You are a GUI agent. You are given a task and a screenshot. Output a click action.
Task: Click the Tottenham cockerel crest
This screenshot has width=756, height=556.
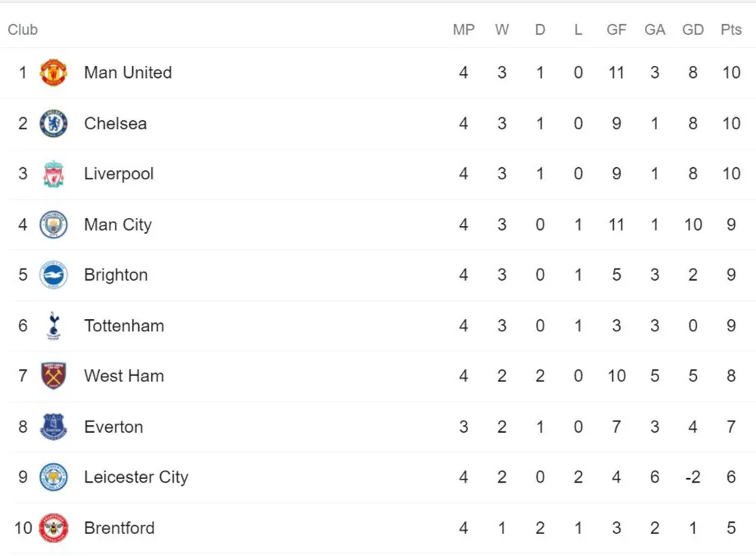click(x=54, y=326)
